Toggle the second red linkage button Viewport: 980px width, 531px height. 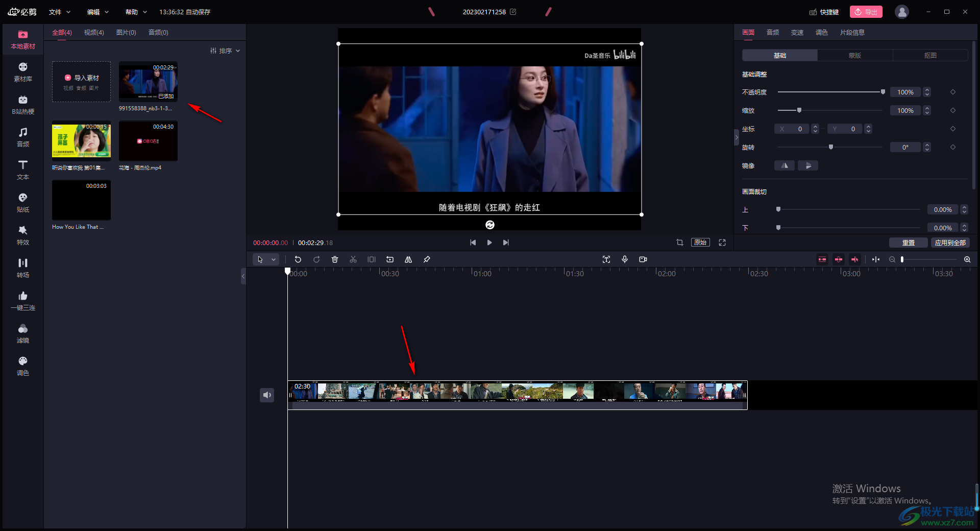(x=839, y=259)
